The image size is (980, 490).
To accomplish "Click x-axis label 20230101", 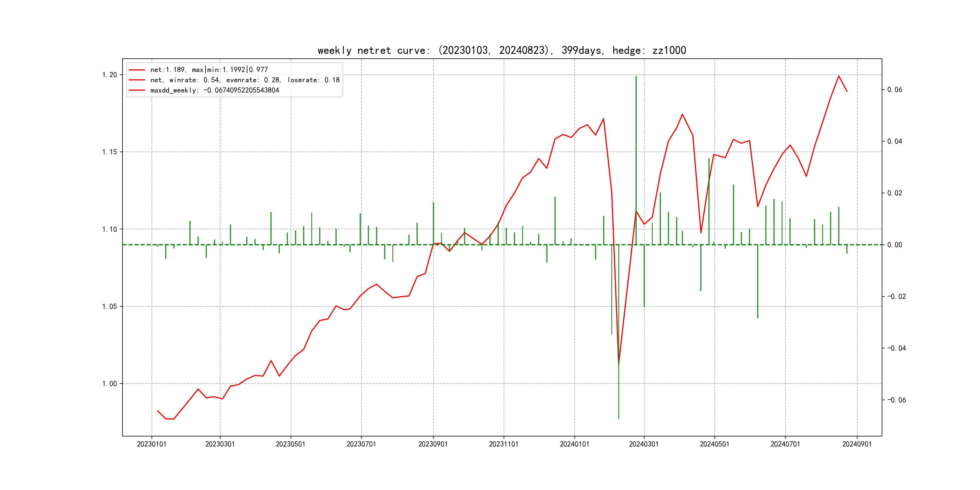I will pos(152,444).
